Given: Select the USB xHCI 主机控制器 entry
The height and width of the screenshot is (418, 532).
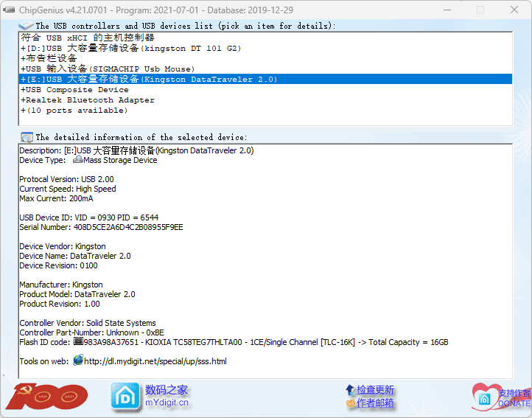Looking at the screenshot, I should [265, 38].
